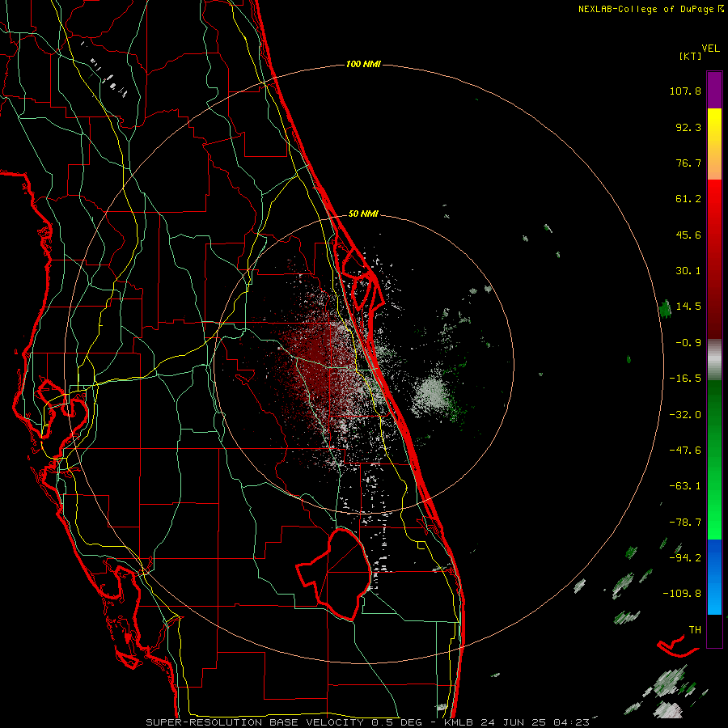Viewport: 728px width, 728px height.
Task: Click the -63.1 velocity scale value
Action: (685, 486)
